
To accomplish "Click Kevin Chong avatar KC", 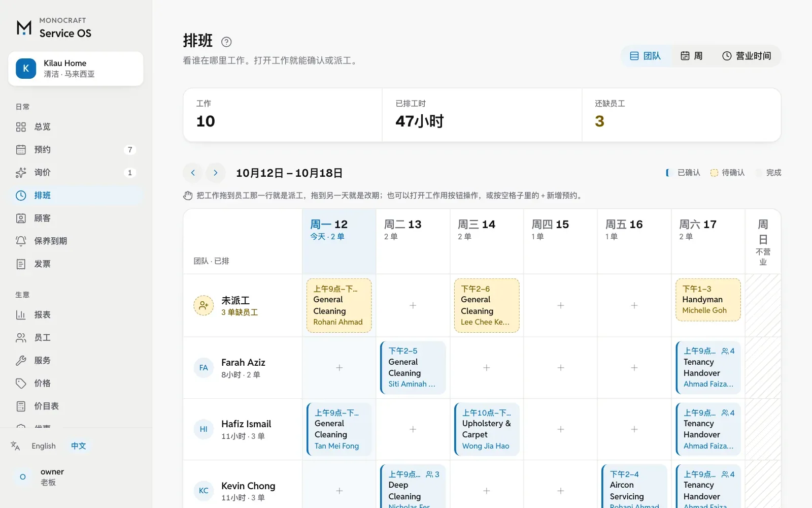I will click(x=204, y=491).
